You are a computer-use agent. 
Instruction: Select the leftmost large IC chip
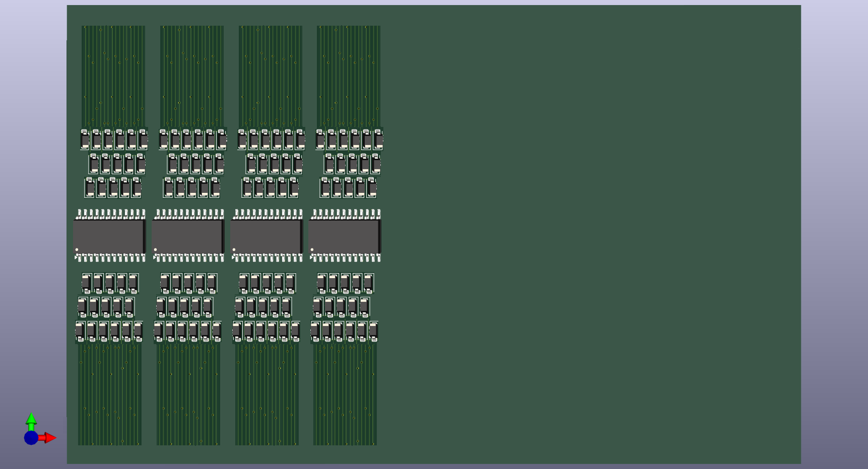coord(109,236)
